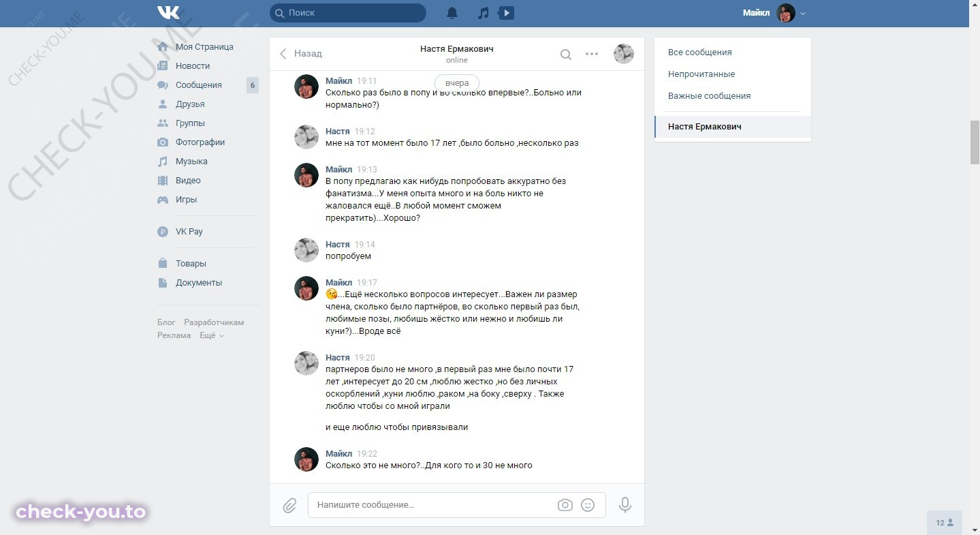
Task: Click Майкл name on 19:22 message
Action: pos(338,453)
